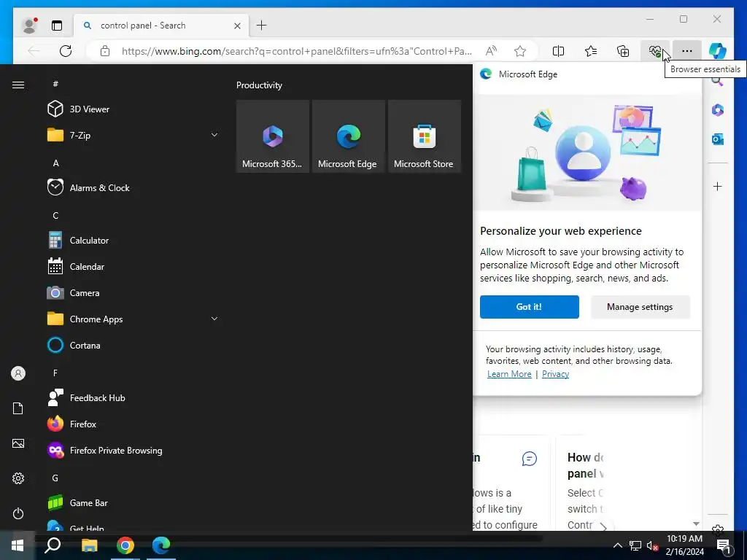The height and width of the screenshot is (560, 747).
Task: Open the Privacy link
Action: pos(555,374)
